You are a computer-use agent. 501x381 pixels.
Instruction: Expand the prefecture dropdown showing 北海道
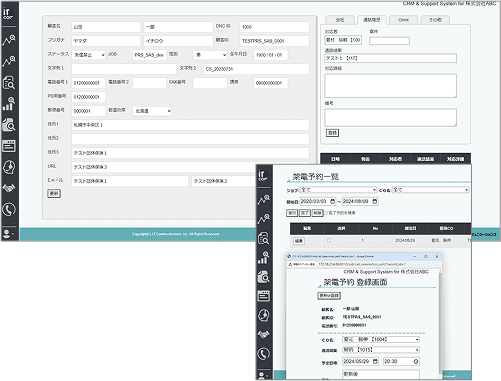point(152,111)
